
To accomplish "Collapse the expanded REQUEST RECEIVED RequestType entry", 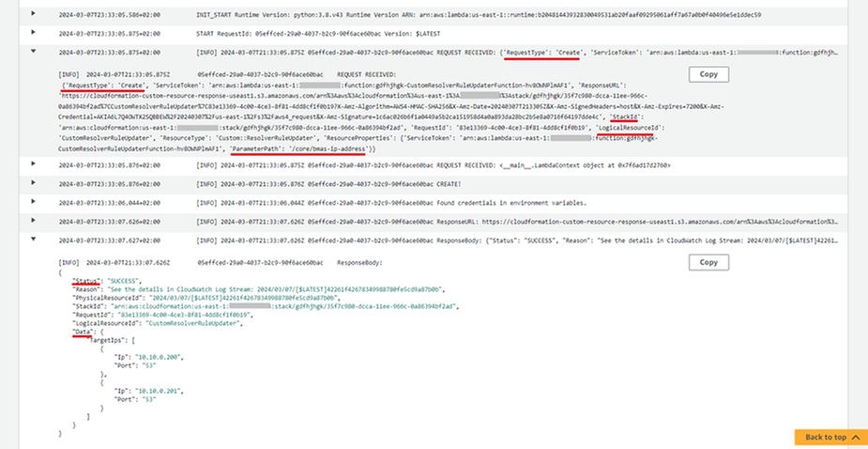I will tap(35, 52).
